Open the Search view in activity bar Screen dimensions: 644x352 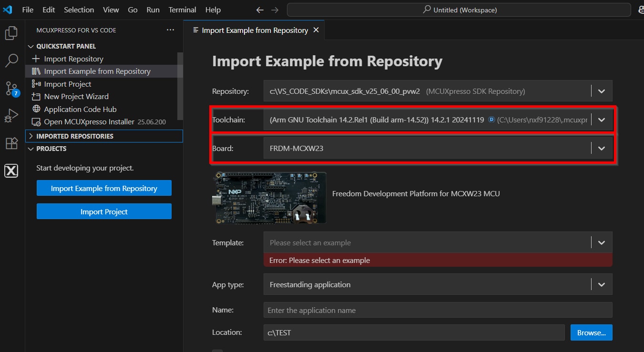[11, 60]
